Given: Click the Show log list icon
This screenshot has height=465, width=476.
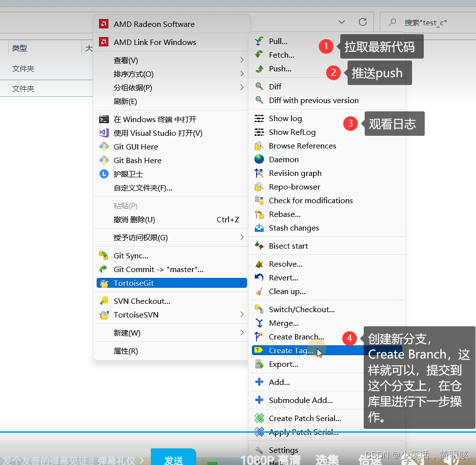Looking at the screenshot, I should point(259,119).
